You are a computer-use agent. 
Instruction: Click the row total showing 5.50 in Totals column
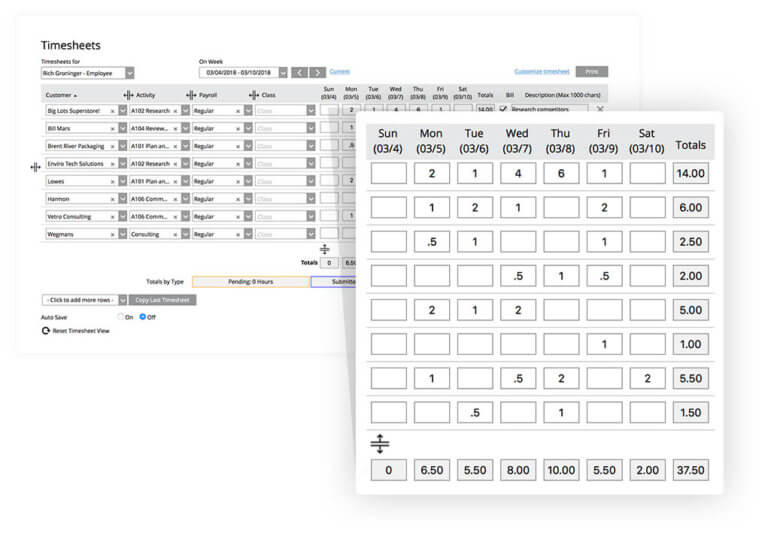691,378
